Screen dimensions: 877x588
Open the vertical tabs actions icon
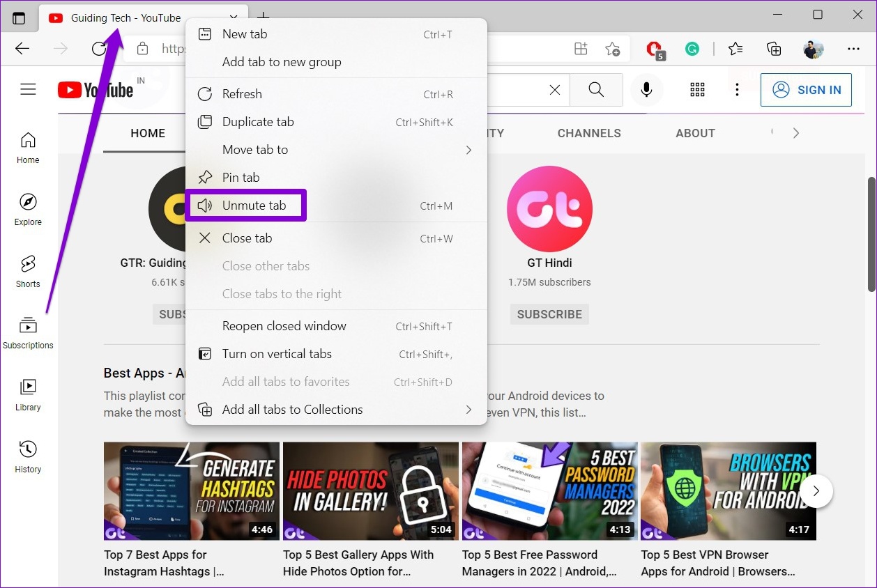[19, 18]
